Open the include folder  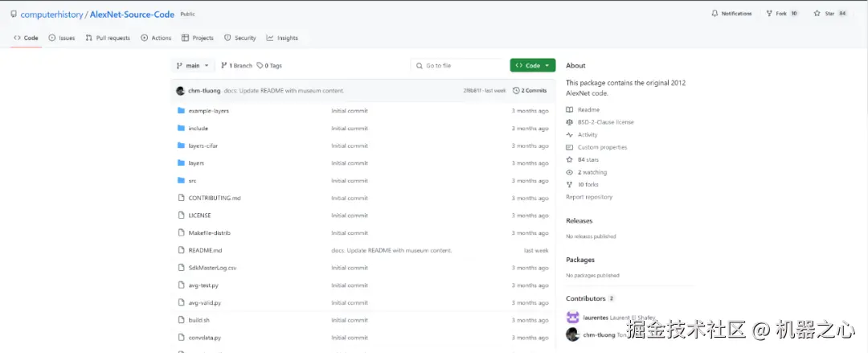click(x=199, y=128)
